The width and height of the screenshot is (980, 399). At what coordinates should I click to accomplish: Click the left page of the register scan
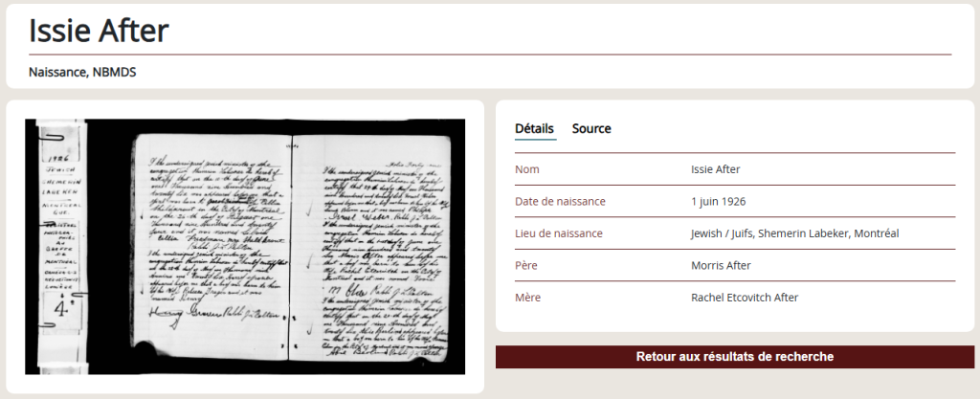212,247
